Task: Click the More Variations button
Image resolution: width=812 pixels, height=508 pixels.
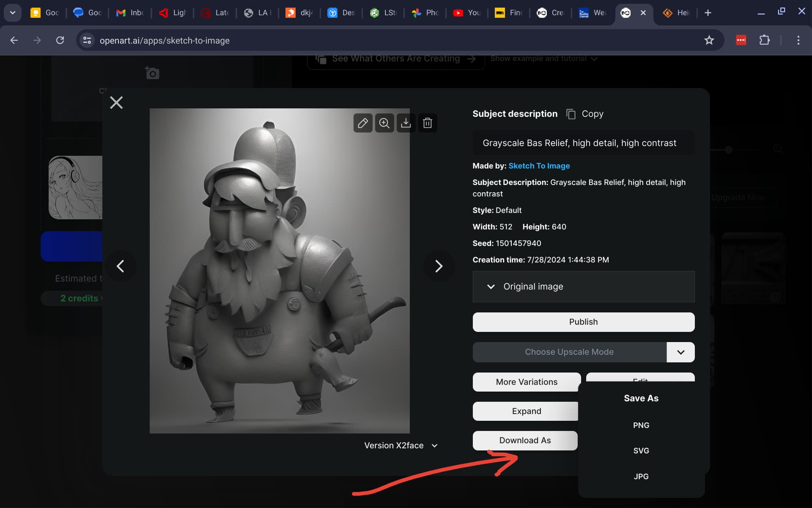Action: (x=527, y=382)
